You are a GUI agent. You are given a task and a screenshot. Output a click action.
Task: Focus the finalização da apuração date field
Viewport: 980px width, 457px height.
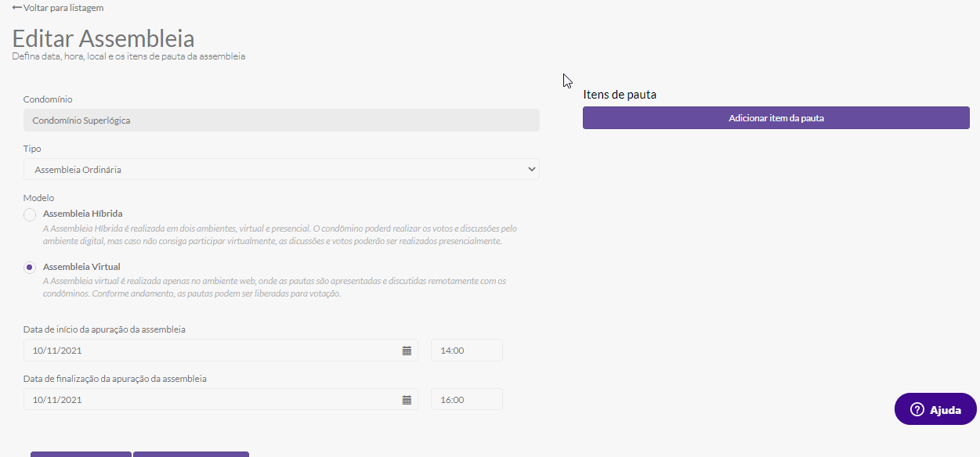point(221,400)
